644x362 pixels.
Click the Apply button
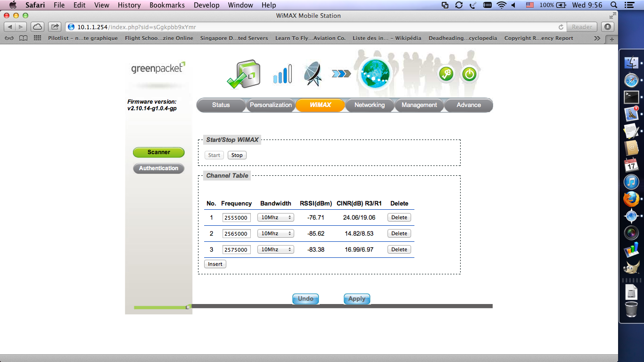357,299
